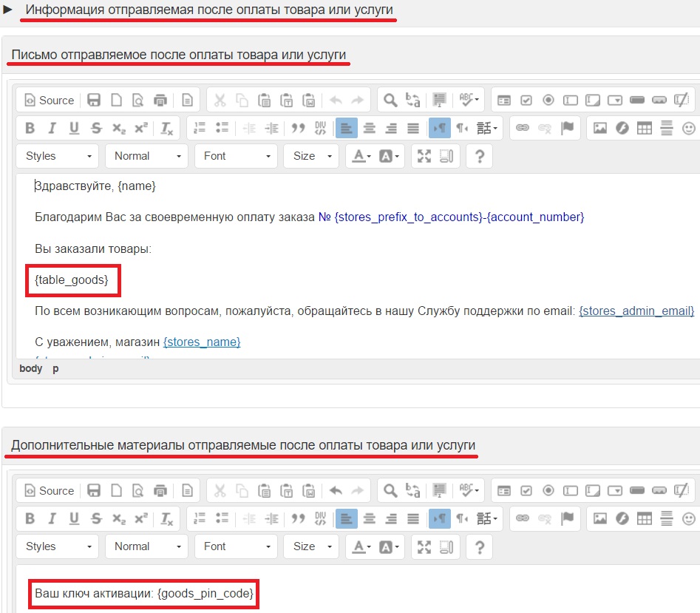700x613 pixels.
Task: Click Undo arrow in the bottom editor toolbar
Action: click(335, 491)
